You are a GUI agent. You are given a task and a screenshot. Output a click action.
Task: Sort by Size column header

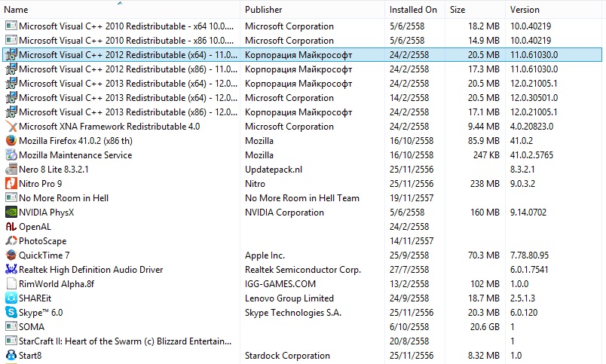[x=475, y=9]
